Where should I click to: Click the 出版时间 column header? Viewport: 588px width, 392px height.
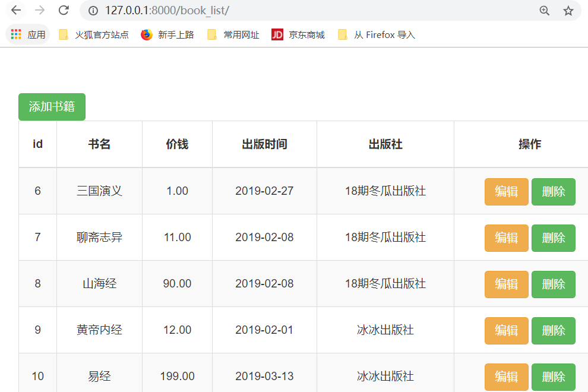(264, 144)
